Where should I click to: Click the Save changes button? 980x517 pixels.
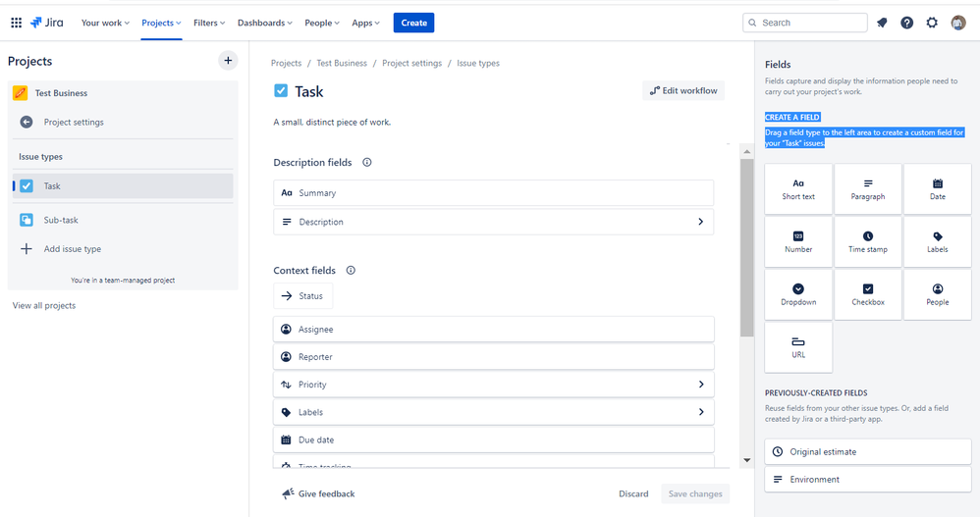(x=695, y=493)
